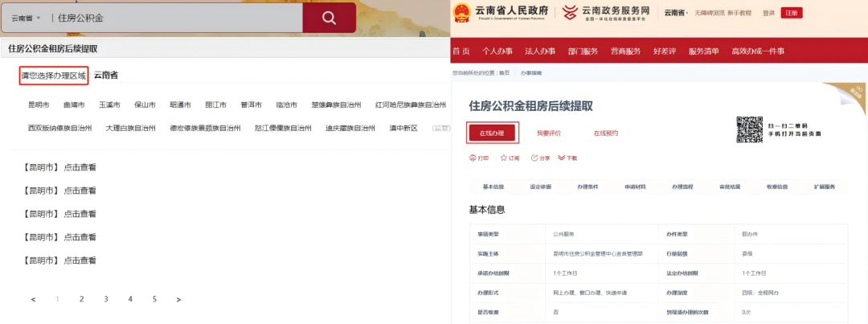868x324 pixels.
Task: Click the 网上办理、窗口办理、快递申请 cell
Action: pyautogui.click(x=602, y=293)
